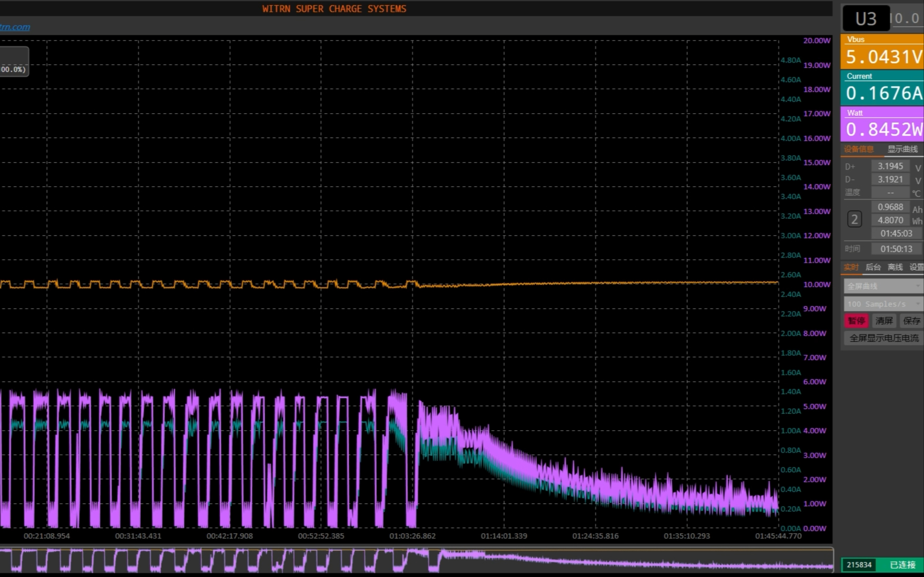The width and height of the screenshot is (924, 577).
Task: Click 全屏显示电压电流 button
Action: 883,338
